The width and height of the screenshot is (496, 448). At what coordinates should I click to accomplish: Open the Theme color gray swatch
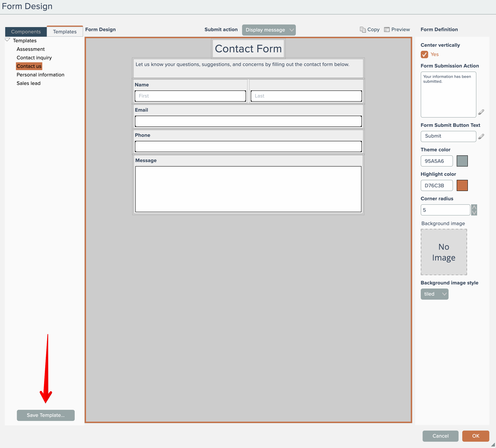[462, 161]
